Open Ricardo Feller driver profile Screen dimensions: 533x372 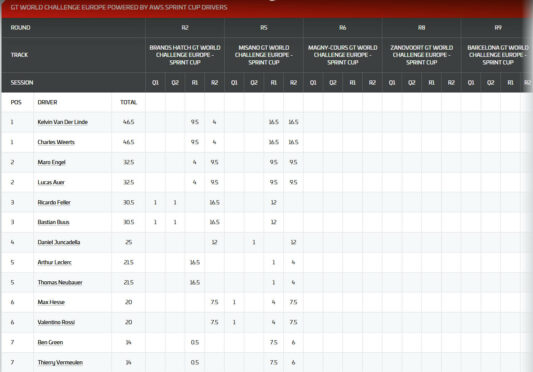pos(54,202)
